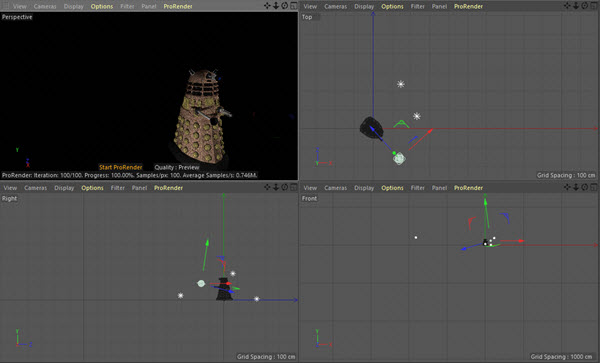
Task: Open View menu in Right viewport
Action: (10, 188)
